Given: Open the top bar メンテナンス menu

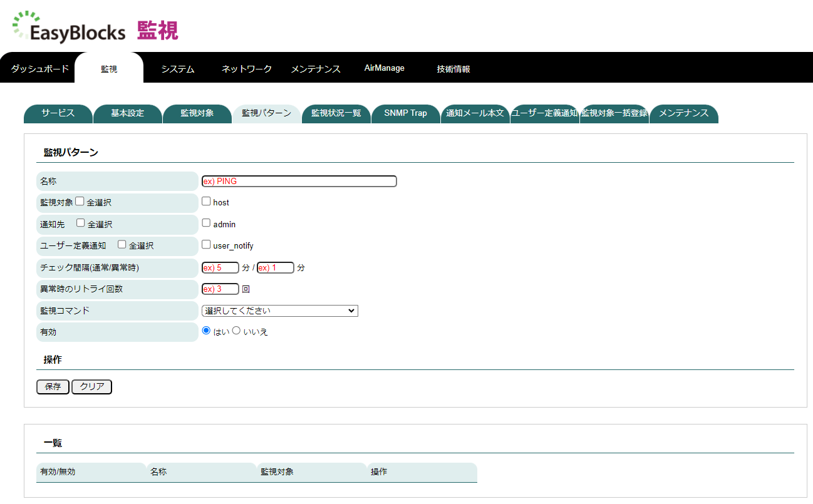Looking at the screenshot, I should [x=316, y=69].
